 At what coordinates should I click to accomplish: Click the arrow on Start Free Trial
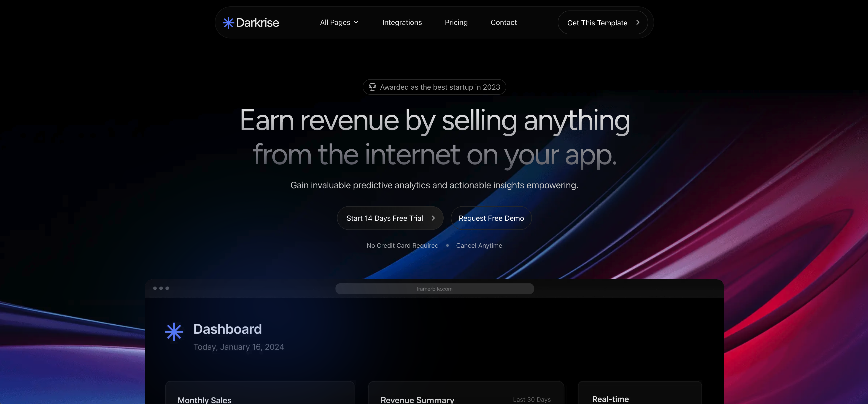433,218
